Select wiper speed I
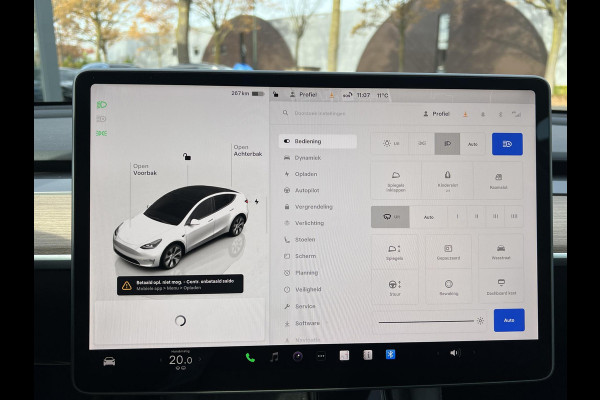 [457, 217]
